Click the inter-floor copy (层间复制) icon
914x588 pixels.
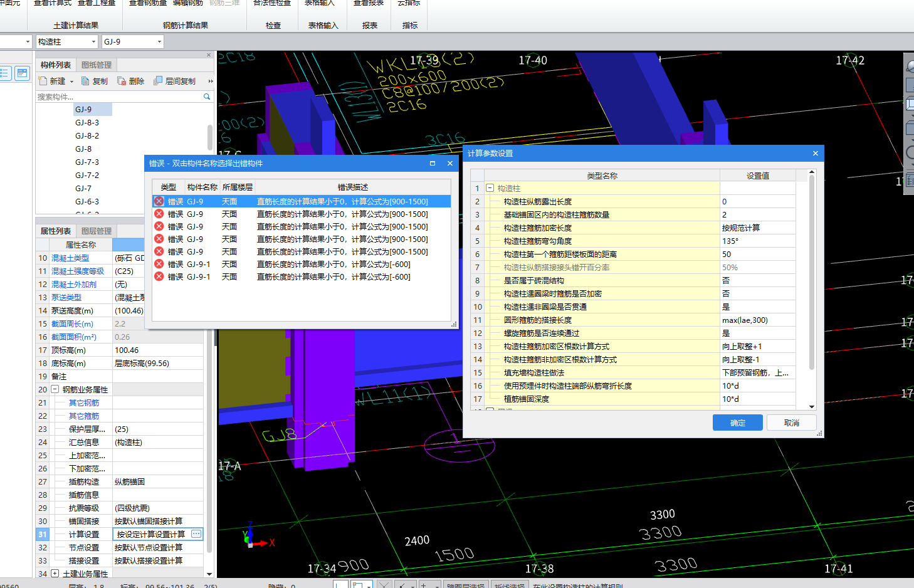[x=158, y=81]
